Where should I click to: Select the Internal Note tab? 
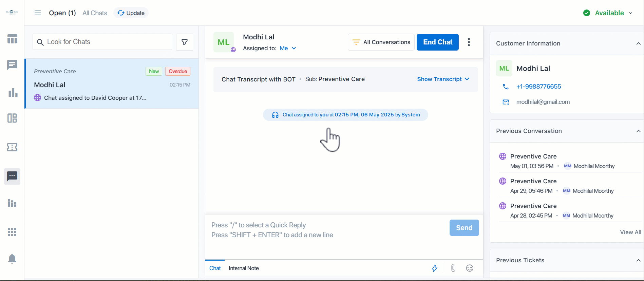tap(244, 268)
